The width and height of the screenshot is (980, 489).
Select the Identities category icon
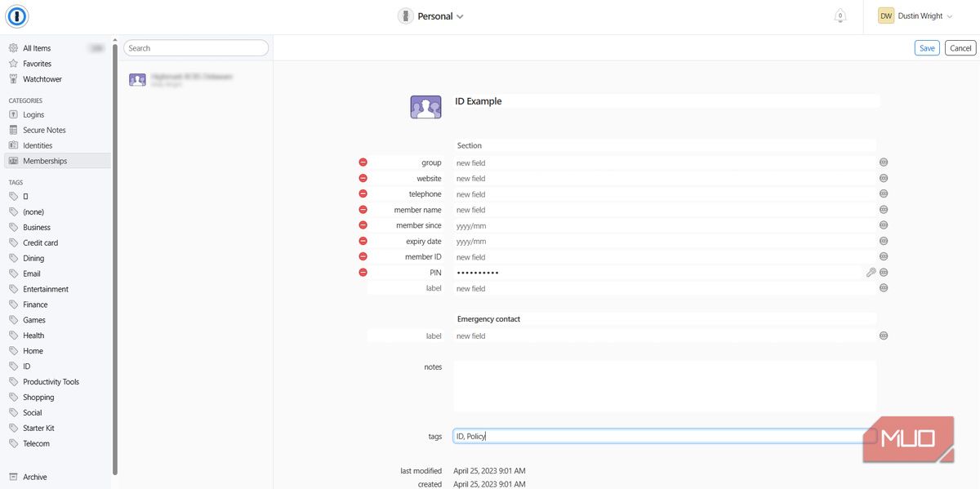(x=14, y=144)
